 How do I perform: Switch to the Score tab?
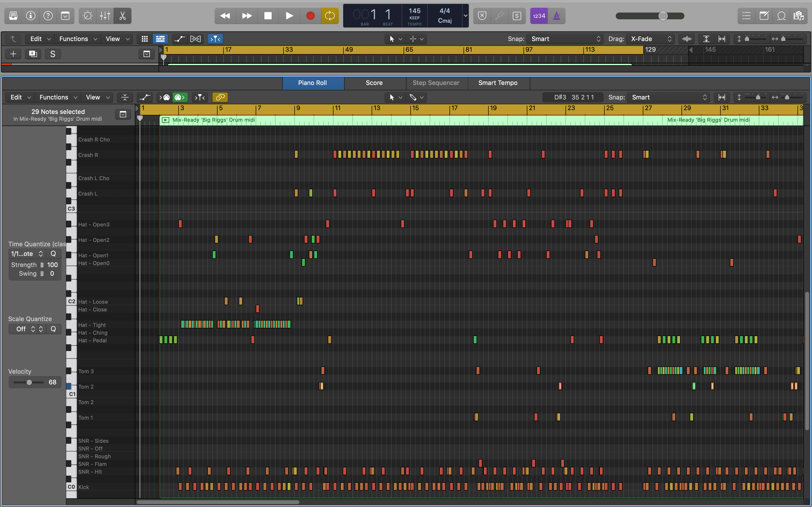click(374, 83)
